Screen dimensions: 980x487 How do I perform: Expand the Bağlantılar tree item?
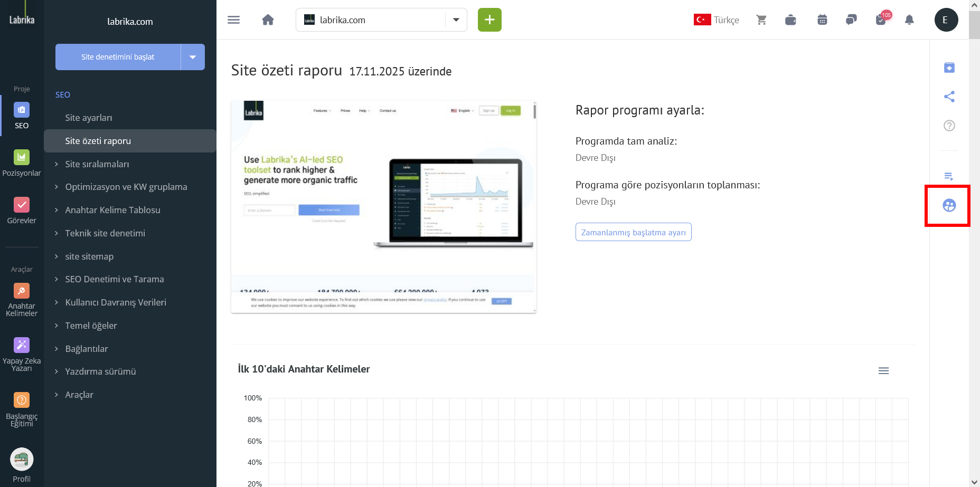coord(87,349)
